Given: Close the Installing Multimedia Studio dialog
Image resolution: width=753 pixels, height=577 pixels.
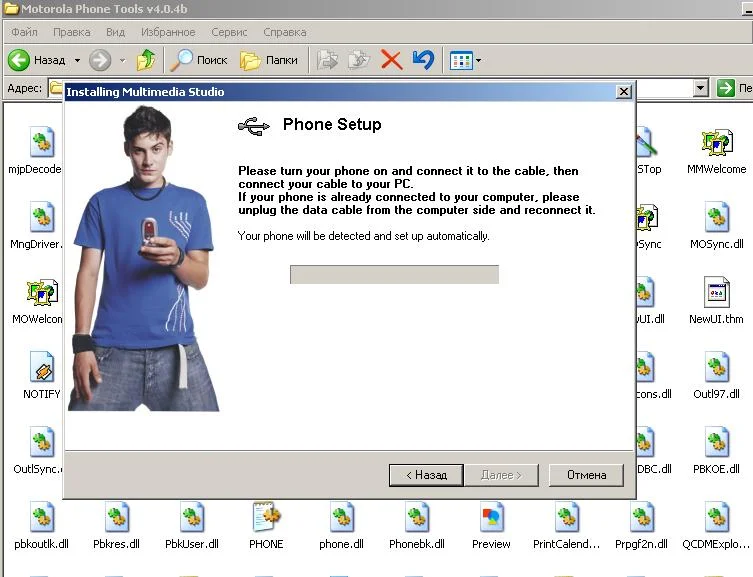Looking at the screenshot, I should [623, 91].
